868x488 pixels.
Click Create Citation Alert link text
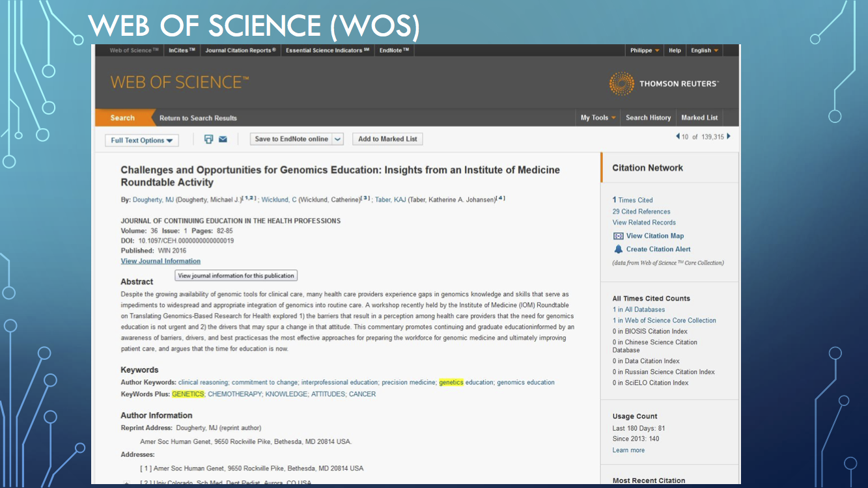658,249
